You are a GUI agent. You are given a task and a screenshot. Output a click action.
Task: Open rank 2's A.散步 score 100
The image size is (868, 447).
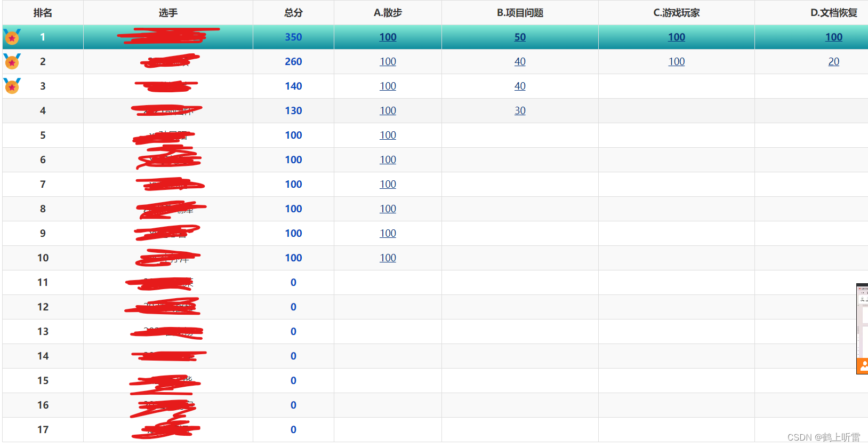point(388,61)
